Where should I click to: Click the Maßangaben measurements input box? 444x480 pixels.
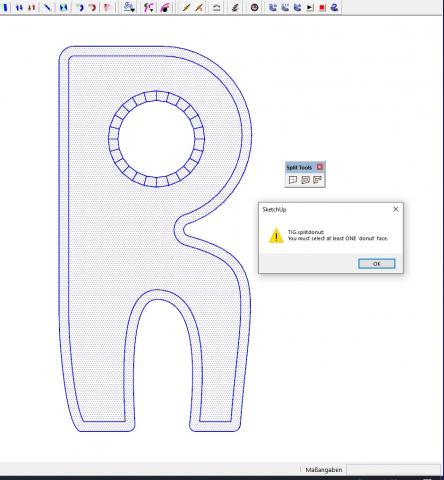(393, 470)
